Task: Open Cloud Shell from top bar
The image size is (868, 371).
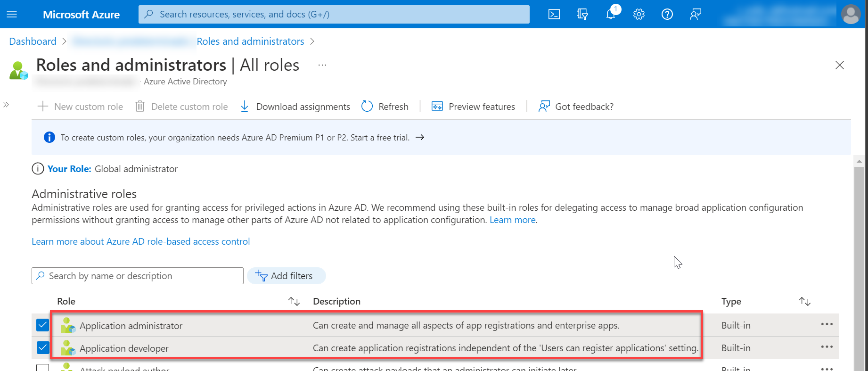Action: coord(554,14)
